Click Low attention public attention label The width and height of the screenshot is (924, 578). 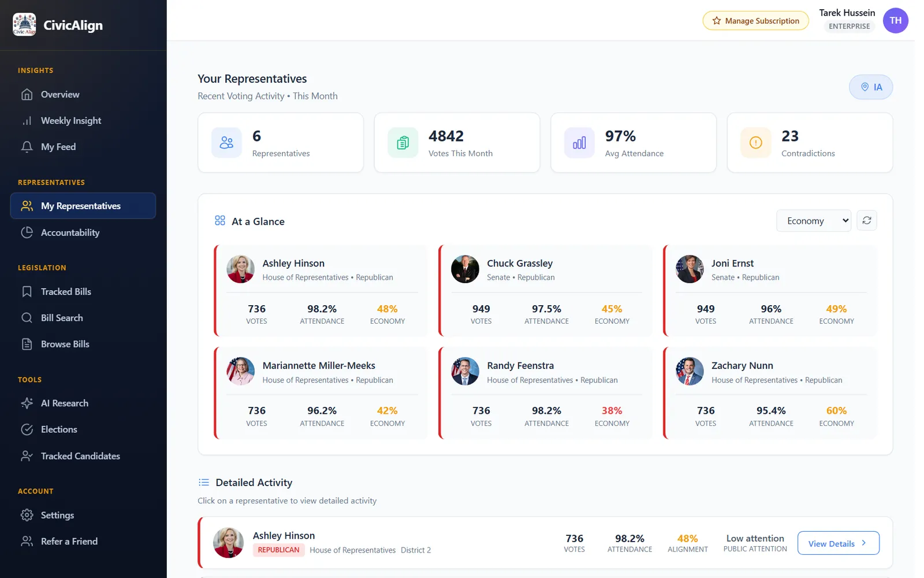755,538
